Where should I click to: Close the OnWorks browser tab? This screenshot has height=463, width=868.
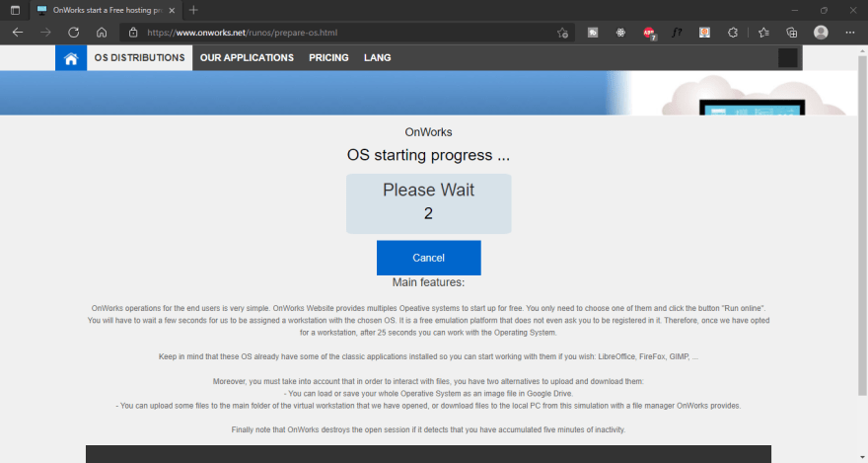pos(172,10)
